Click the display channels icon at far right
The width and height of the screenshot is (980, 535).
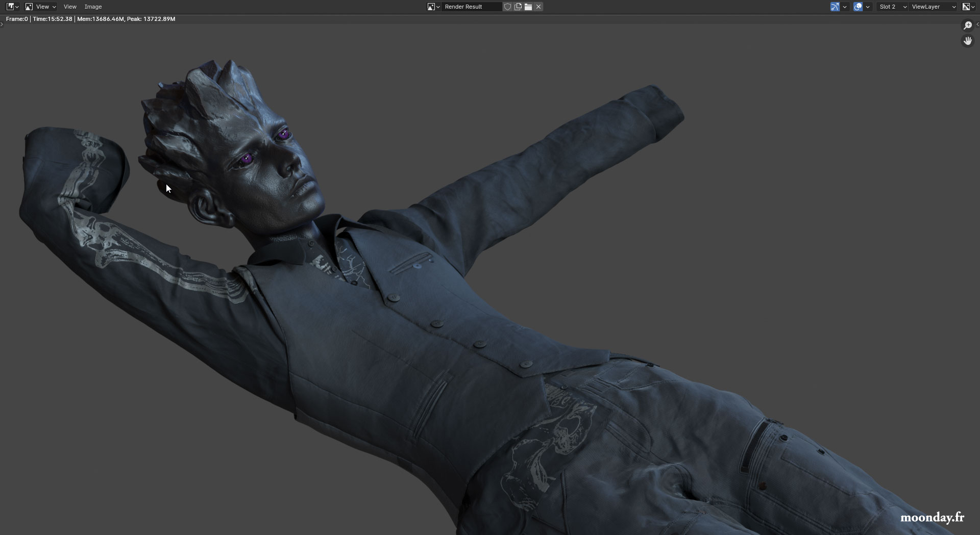967,7
